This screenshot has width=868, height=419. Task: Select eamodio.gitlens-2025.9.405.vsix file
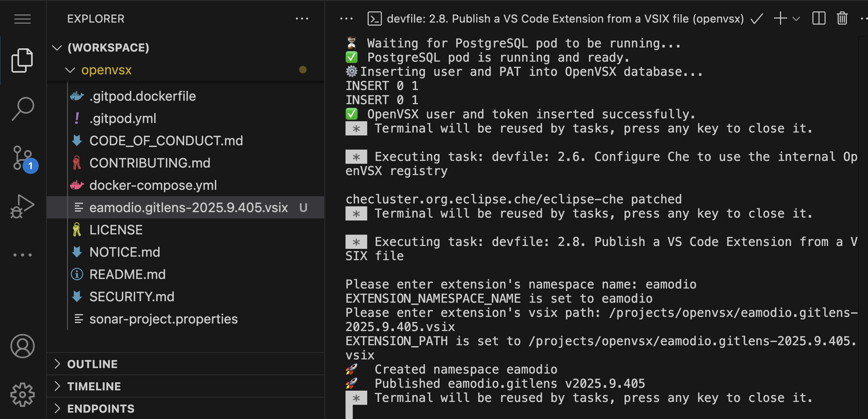[186, 208]
